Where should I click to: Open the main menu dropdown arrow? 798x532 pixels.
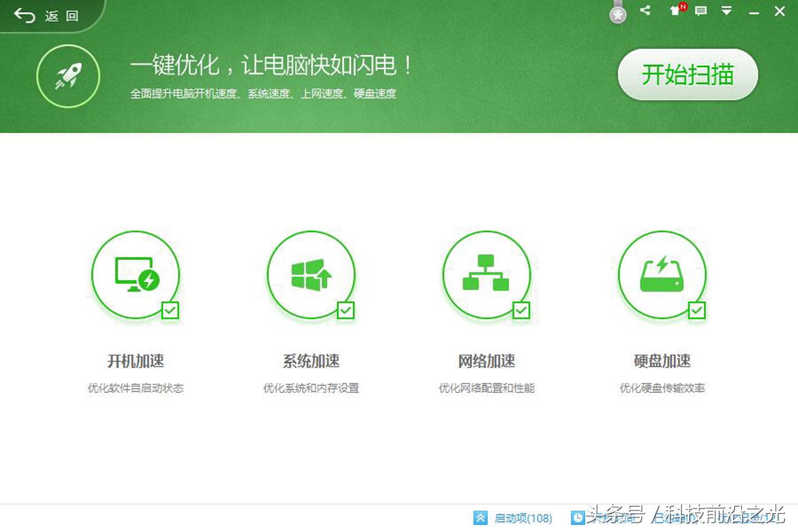click(x=726, y=10)
